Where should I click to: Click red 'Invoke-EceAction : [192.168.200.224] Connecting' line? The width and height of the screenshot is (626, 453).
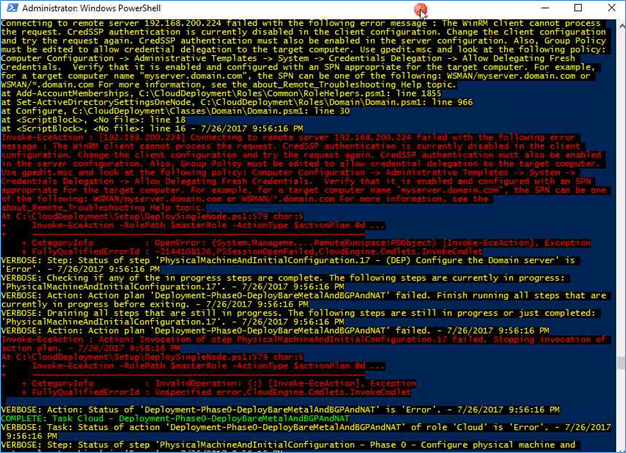point(288,137)
